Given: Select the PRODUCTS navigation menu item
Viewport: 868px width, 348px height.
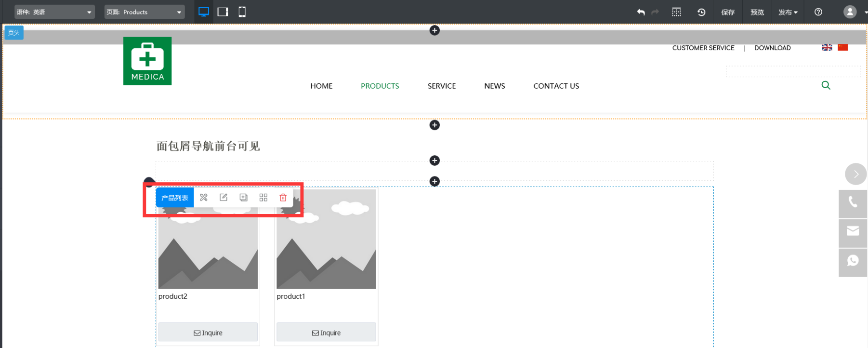Looking at the screenshot, I should (x=380, y=86).
